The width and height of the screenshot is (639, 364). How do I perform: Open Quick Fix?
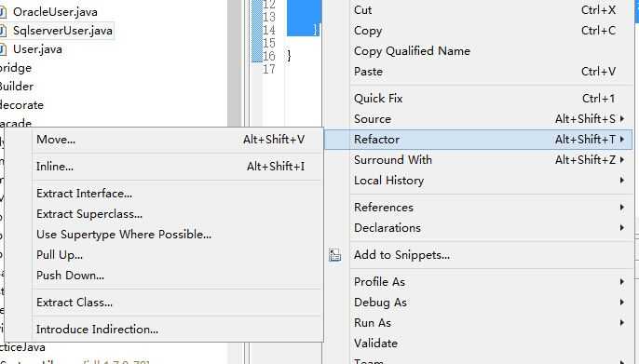pos(479,98)
